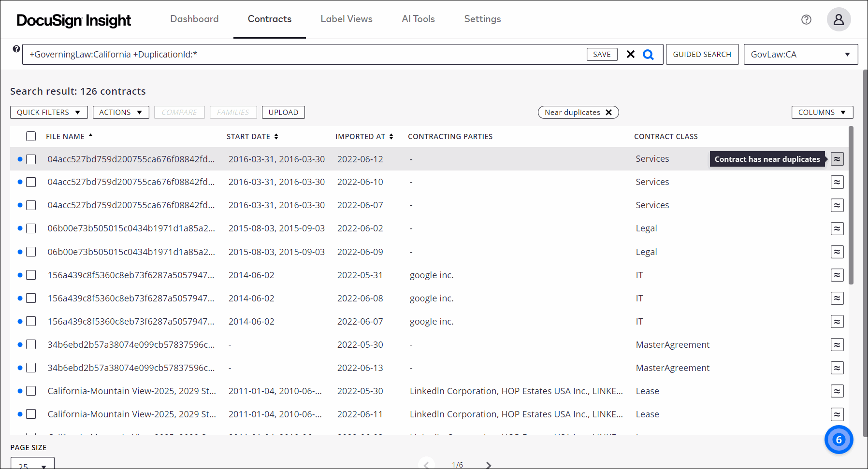Go to next page with the right arrow
This screenshot has height=469, width=868.
(489, 465)
